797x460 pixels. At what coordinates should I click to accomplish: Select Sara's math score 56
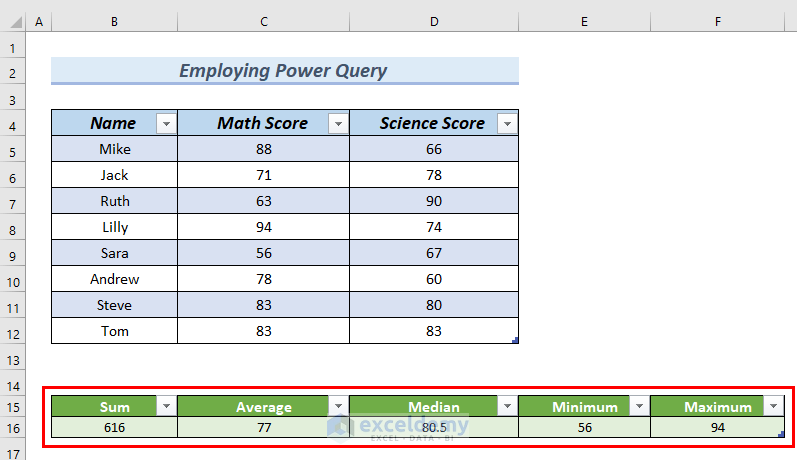point(263,253)
